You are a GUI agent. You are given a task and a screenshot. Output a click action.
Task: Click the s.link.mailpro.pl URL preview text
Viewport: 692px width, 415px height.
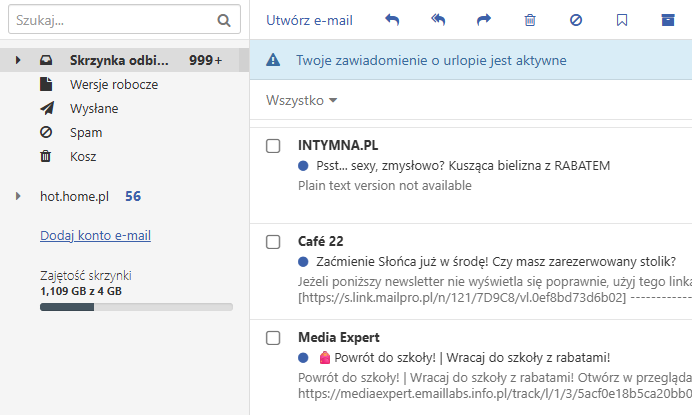462,298
